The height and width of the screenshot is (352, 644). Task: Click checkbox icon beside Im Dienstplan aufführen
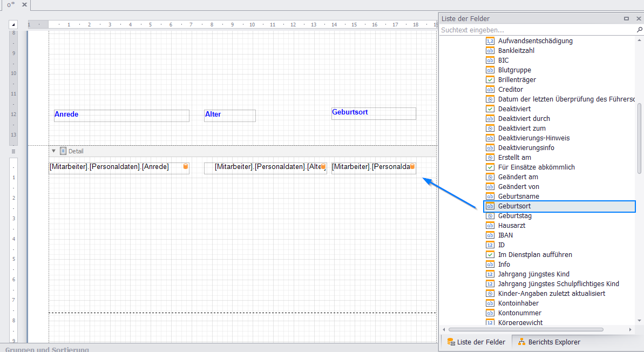(x=490, y=255)
